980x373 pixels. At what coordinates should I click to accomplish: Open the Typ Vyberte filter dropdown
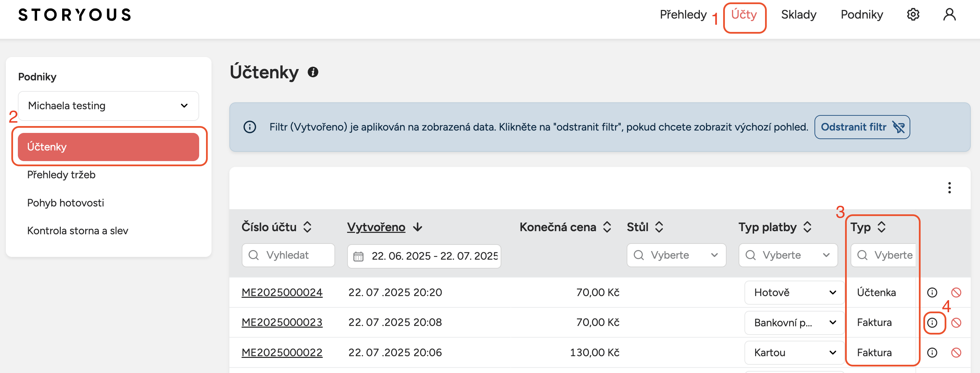tap(884, 255)
